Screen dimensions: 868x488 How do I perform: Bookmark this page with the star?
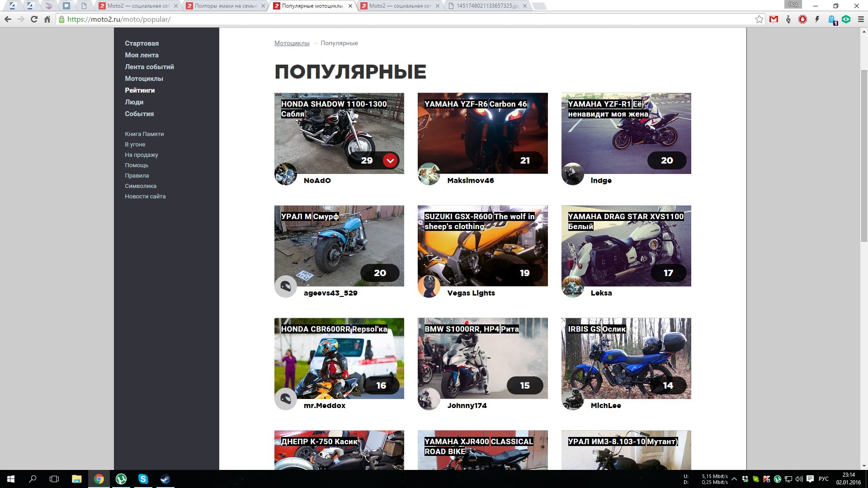click(759, 19)
